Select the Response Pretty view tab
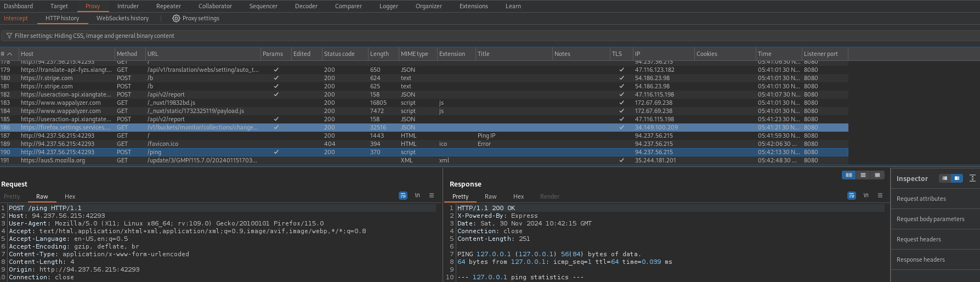The width and height of the screenshot is (980, 282). pos(460,196)
